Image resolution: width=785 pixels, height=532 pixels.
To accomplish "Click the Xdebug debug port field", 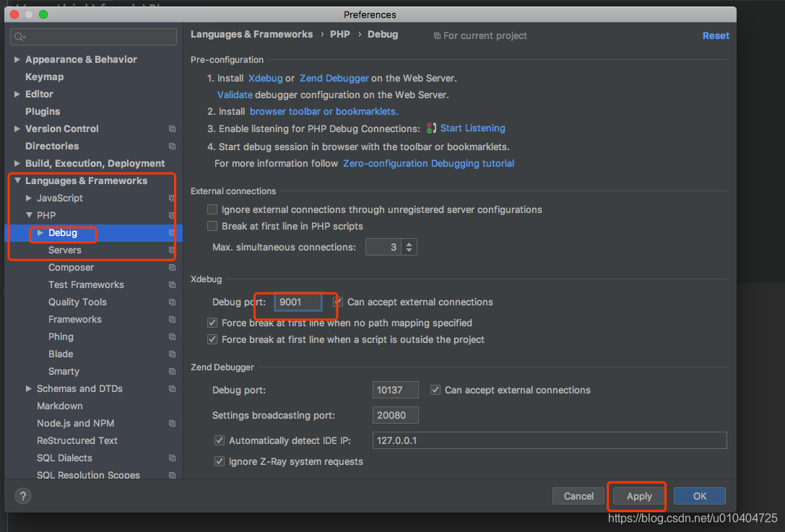I will (298, 302).
